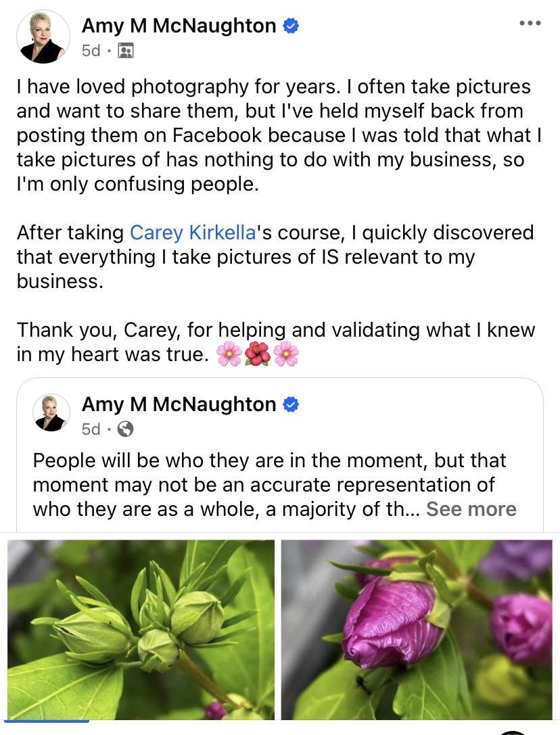Click the blue verified badge on top post
Image resolution: width=560 pixels, height=735 pixels.
click(291, 26)
